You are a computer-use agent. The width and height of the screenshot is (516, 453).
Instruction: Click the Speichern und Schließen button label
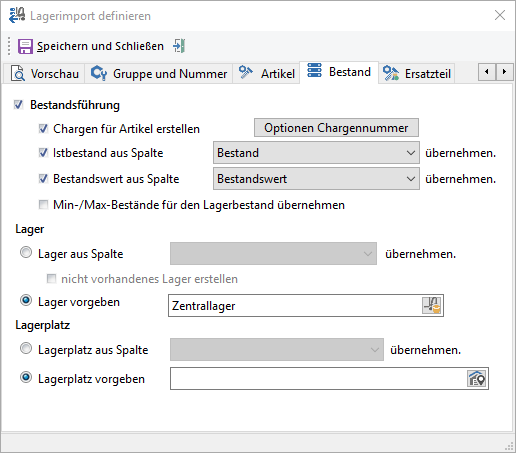[x=100, y=46]
